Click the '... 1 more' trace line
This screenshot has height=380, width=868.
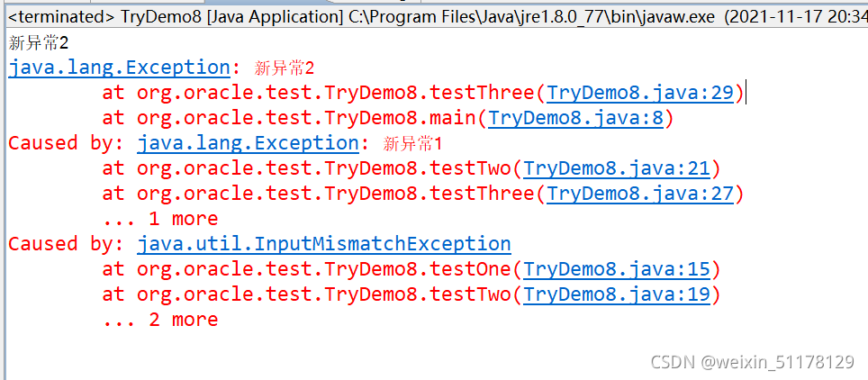(159, 218)
